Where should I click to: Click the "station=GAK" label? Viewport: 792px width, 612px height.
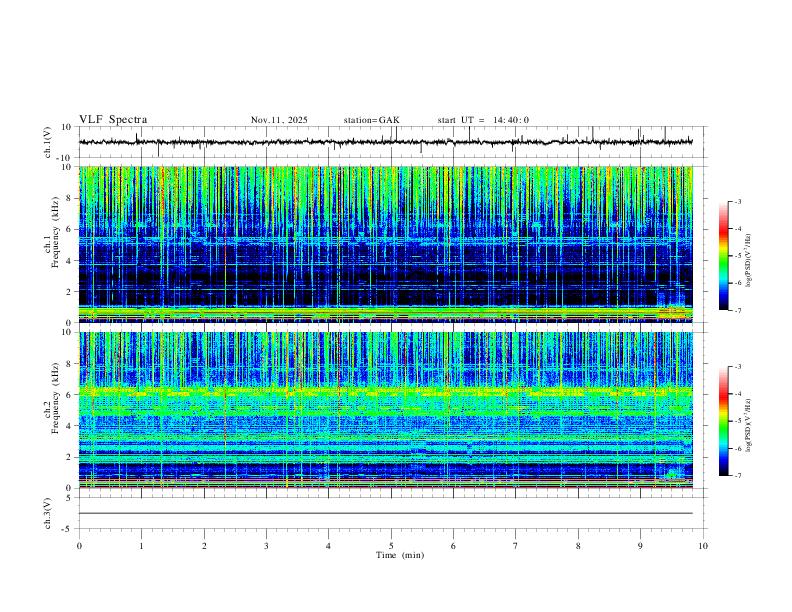[371, 120]
